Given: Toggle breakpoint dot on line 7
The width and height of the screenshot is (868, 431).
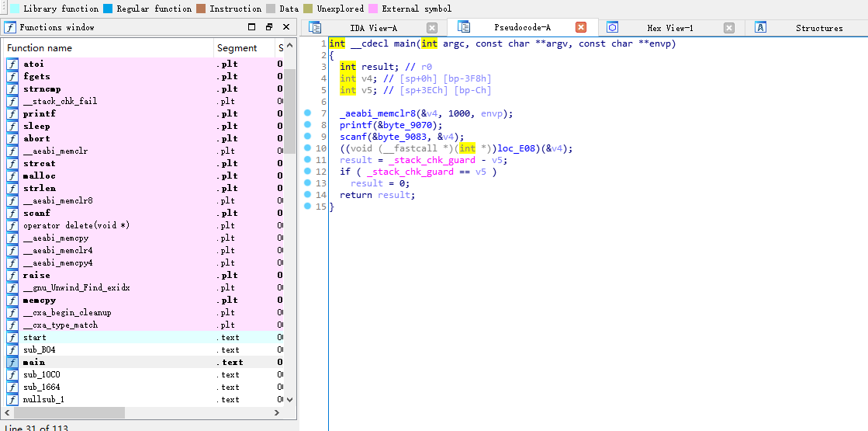Looking at the screenshot, I should point(307,113).
